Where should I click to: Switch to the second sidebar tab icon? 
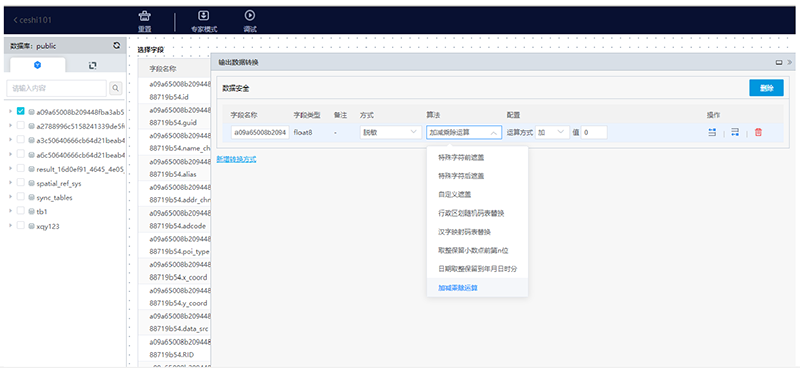point(92,65)
